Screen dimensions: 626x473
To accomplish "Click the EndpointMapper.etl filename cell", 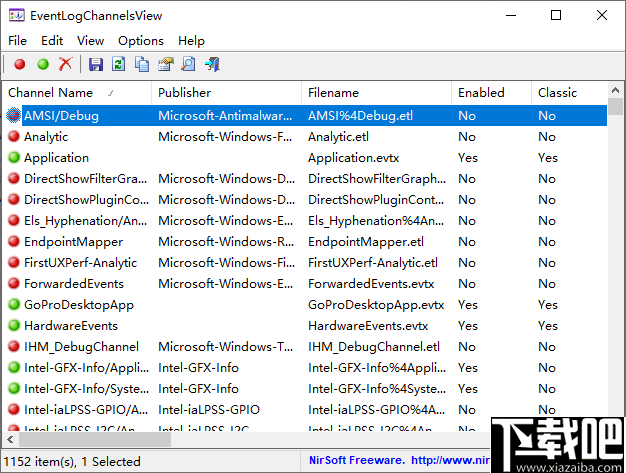I will 366,242.
